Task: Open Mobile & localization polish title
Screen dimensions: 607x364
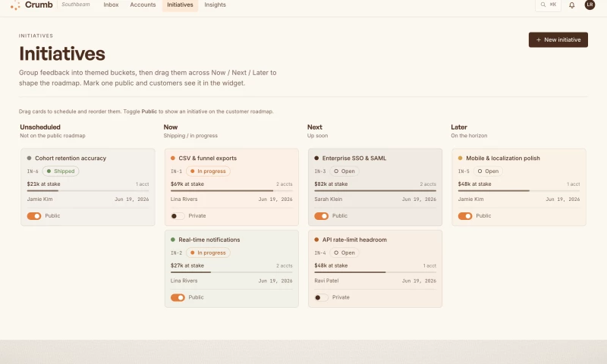Action: pos(503,158)
